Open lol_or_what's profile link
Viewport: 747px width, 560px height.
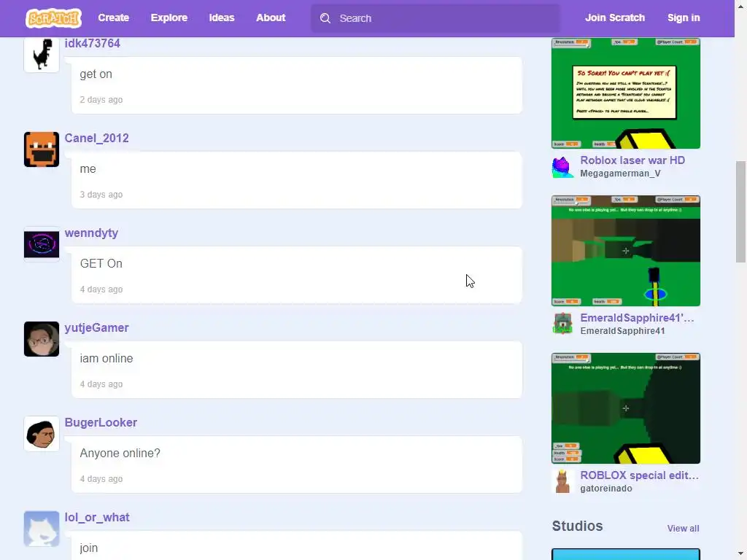tap(97, 517)
